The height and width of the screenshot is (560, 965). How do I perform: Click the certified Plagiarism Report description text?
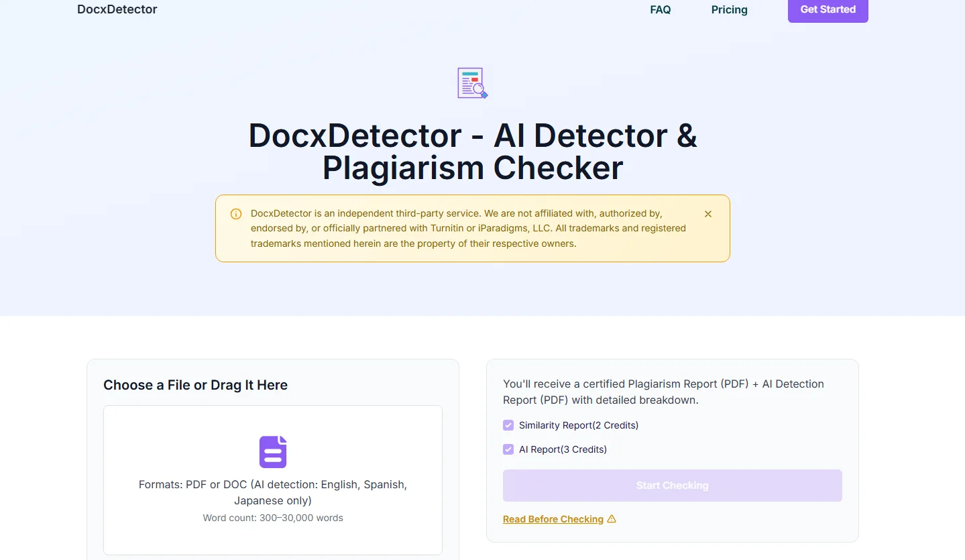click(663, 392)
